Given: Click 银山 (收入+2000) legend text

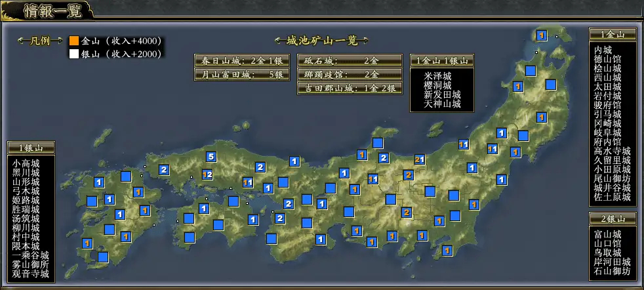Looking at the screenshot, I should [x=121, y=54].
